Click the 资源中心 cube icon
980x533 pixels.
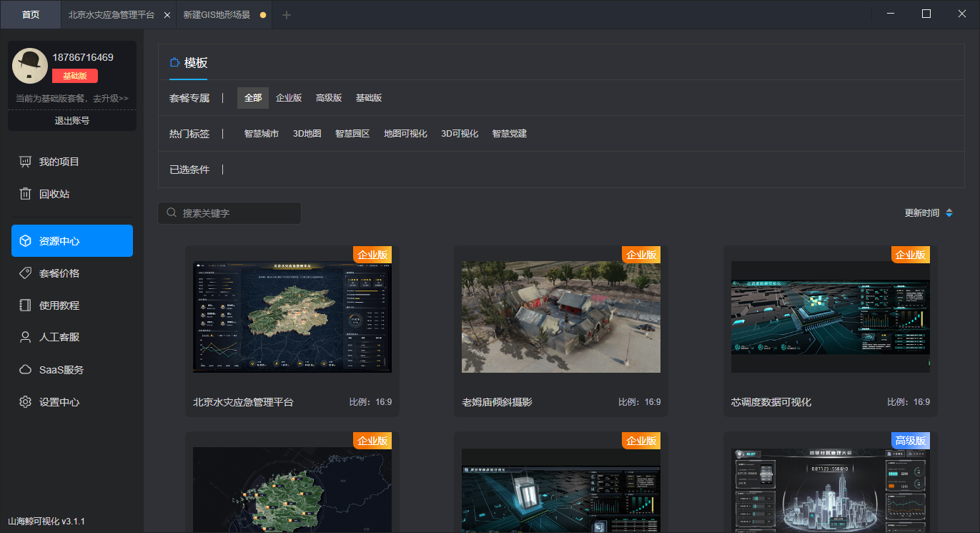point(26,241)
